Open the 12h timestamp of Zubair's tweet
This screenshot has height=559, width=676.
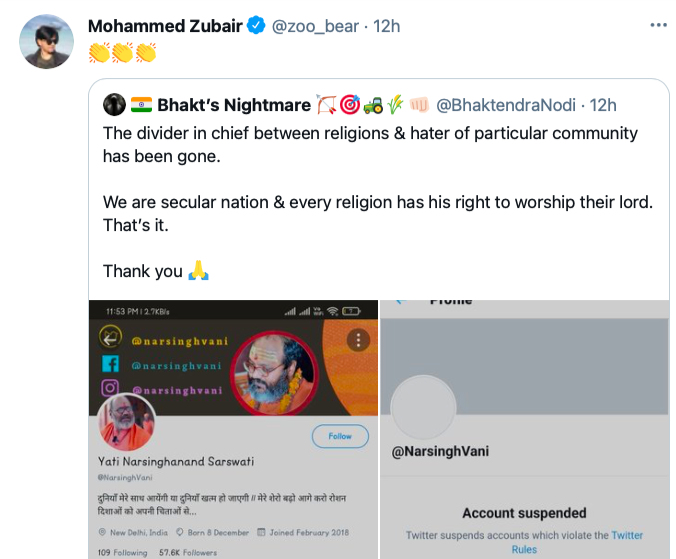pos(387,26)
